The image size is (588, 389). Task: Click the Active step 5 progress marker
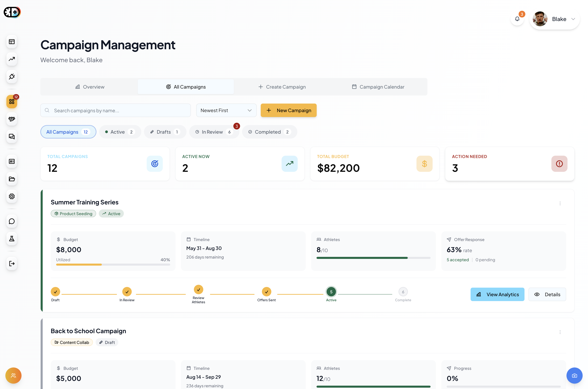point(331,292)
